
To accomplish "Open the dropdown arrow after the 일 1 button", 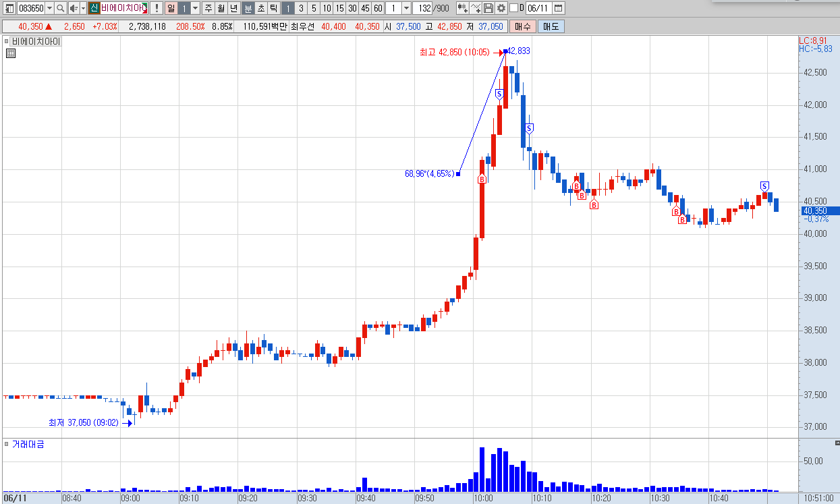I will (x=195, y=8).
